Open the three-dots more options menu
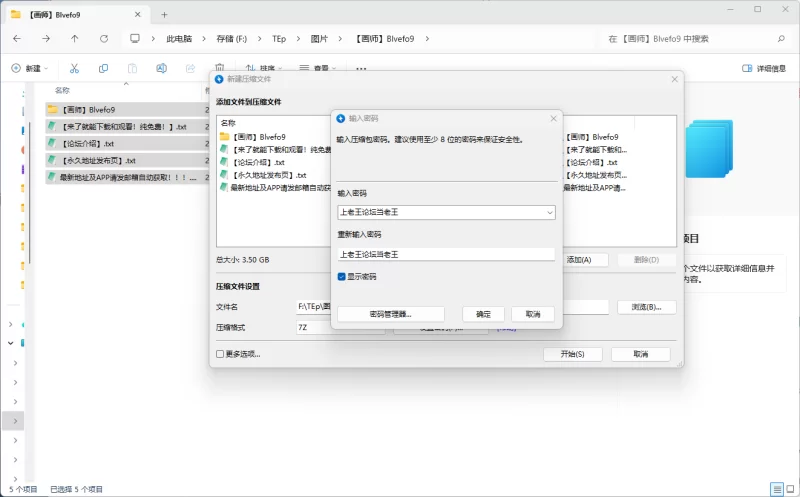The height and width of the screenshot is (497, 800). point(361,68)
